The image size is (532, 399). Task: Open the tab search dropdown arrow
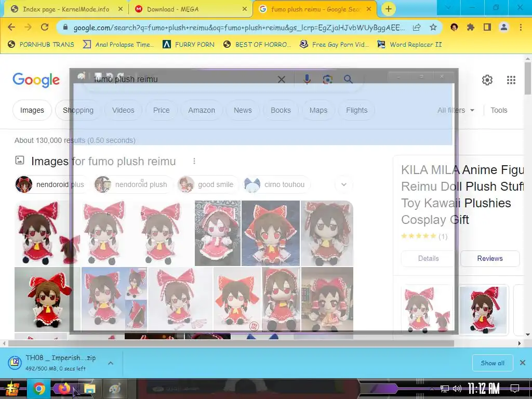pos(448,7)
